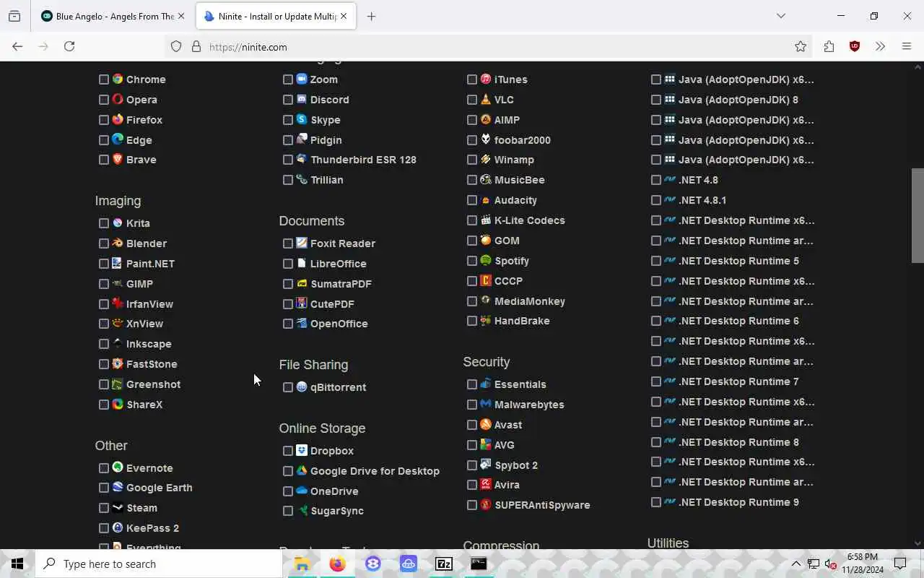Click the Evernote label

click(149, 468)
